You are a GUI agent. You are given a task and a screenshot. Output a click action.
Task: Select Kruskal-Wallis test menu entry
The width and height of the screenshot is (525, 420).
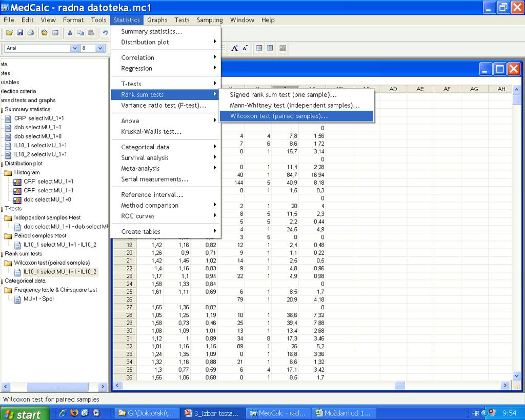point(166,132)
